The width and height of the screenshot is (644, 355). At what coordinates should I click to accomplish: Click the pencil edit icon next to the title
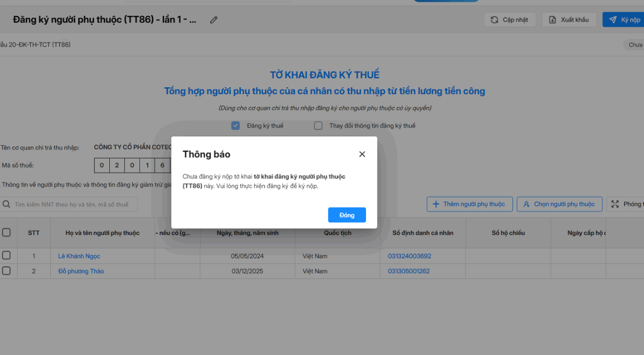coord(214,20)
